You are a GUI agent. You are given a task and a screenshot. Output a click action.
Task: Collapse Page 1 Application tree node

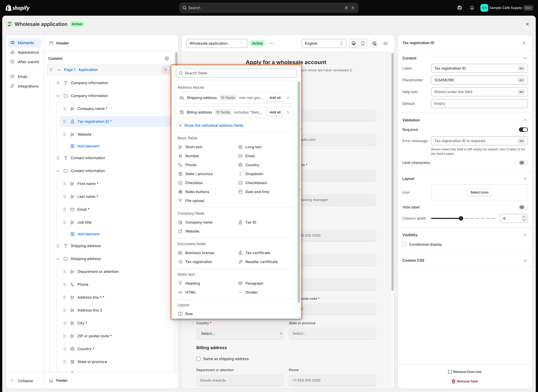(x=59, y=70)
